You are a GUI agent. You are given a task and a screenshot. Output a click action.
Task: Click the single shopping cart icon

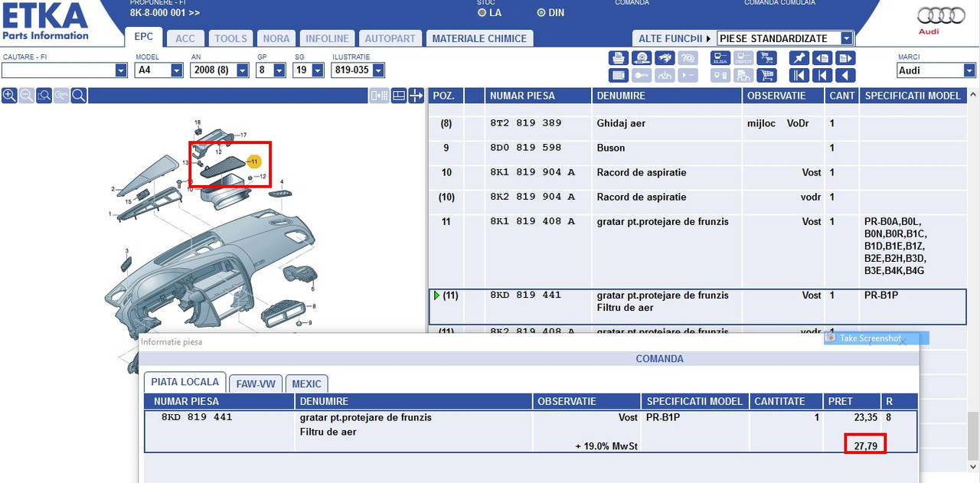click(x=766, y=75)
